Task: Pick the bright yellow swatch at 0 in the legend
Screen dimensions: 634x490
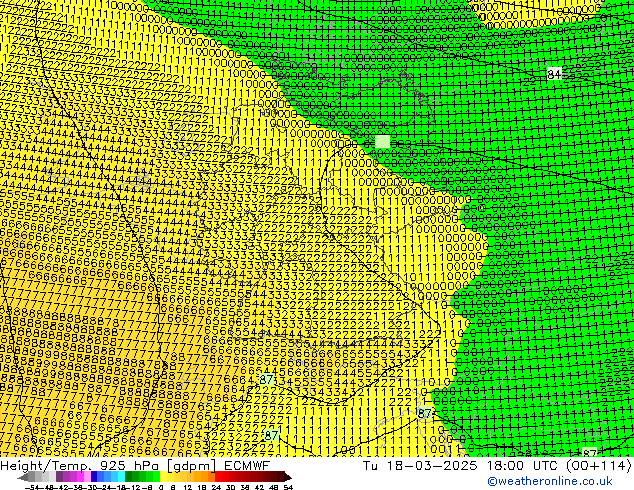Action: pos(163,477)
